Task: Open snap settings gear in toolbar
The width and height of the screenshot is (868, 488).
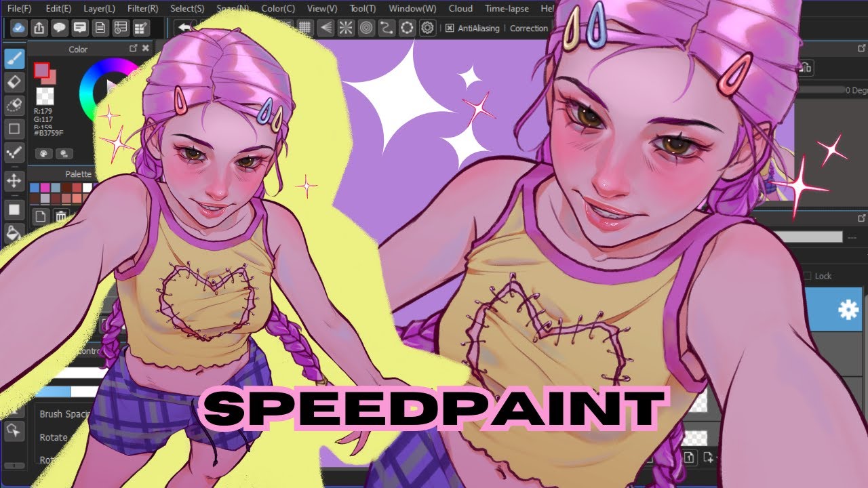Action: tap(427, 28)
